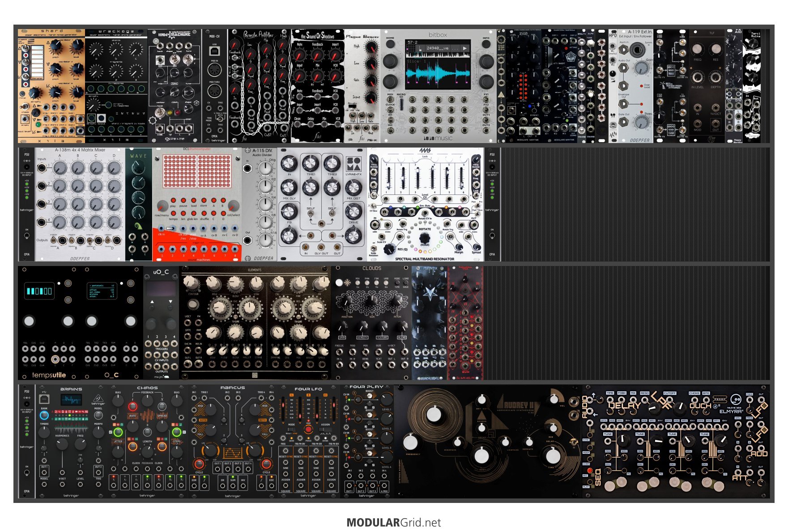Screen dimensions: 788x532
Task: Click the USB port on the MIDI-CV module
Action: [x=214, y=51]
